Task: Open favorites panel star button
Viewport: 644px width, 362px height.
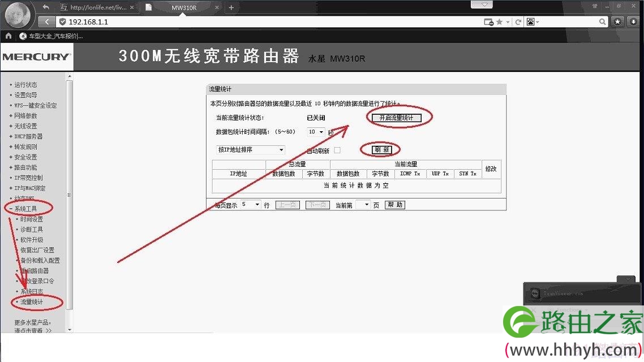Action: tap(618, 21)
